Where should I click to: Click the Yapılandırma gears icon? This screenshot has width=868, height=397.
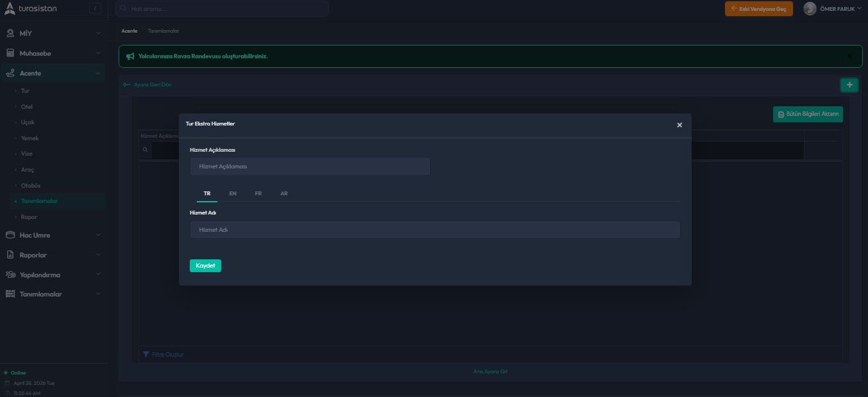tap(10, 275)
